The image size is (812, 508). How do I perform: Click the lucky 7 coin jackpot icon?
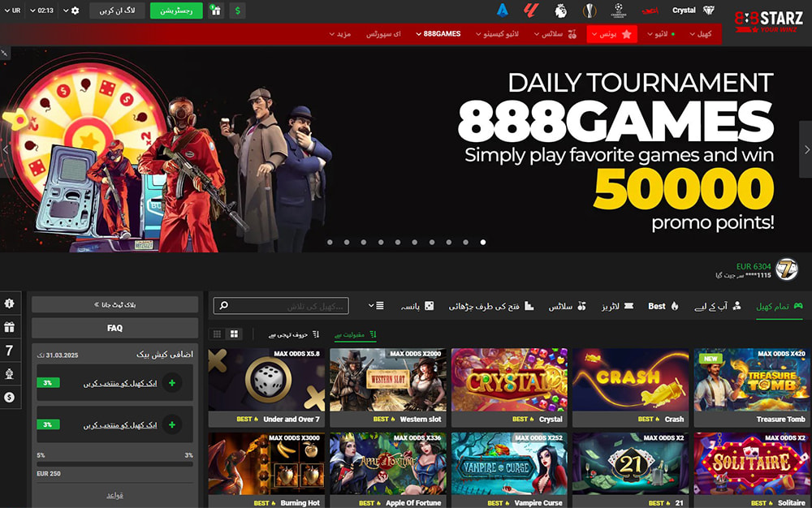click(x=787, y=269)
